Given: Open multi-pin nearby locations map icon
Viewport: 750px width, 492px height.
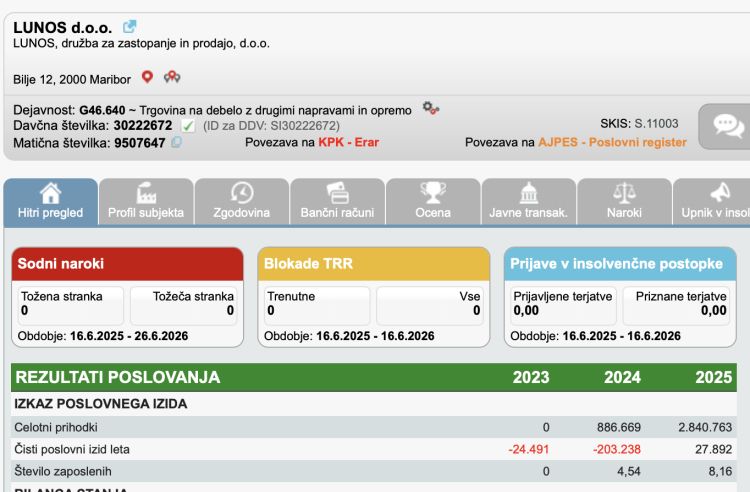Looking at the screenshot, I should click(x=172, y=77).
